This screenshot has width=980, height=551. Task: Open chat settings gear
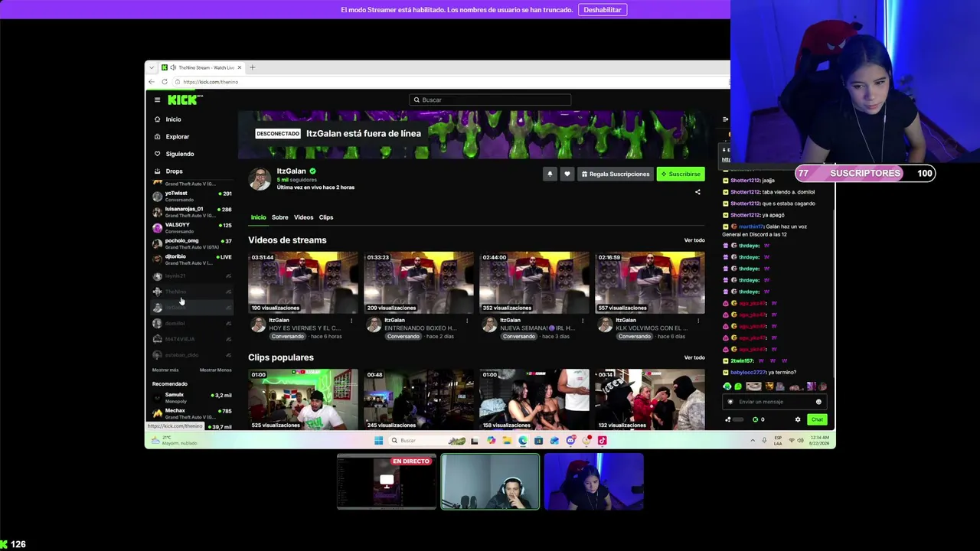click(798, 419)
